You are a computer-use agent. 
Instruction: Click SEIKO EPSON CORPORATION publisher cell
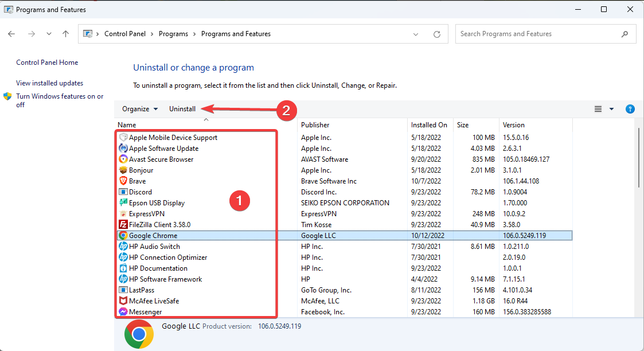[x=345, y=203]
